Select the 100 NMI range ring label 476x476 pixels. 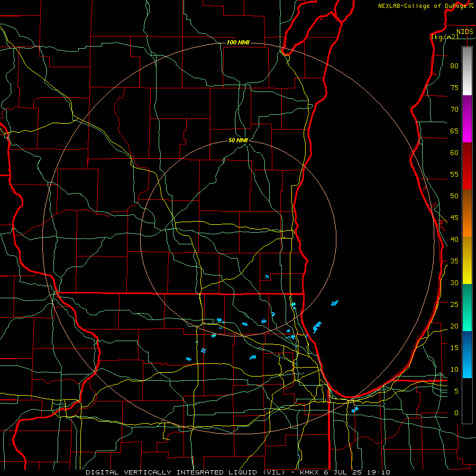pos(238,42)
